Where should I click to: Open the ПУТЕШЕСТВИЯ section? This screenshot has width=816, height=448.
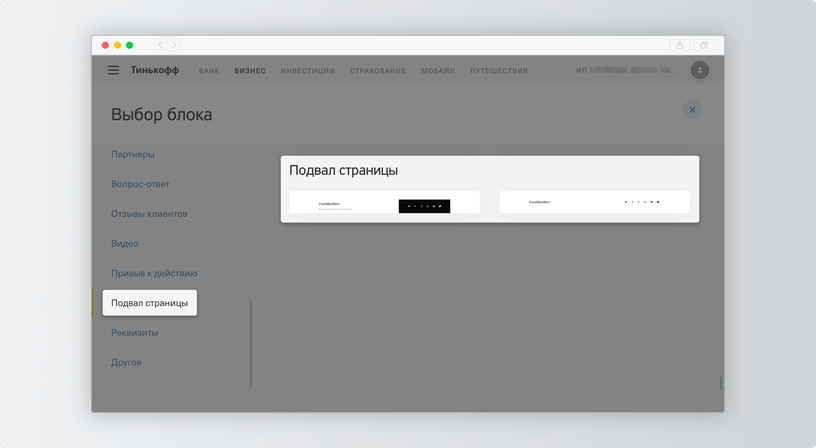click(499, 71)
